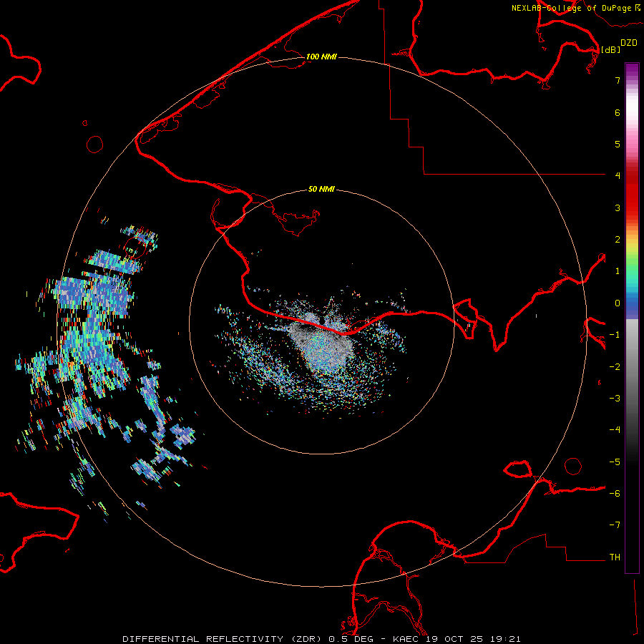Click the '0' value on the dB scale
Screen dimensions: 644x644
tap(618, 303)
